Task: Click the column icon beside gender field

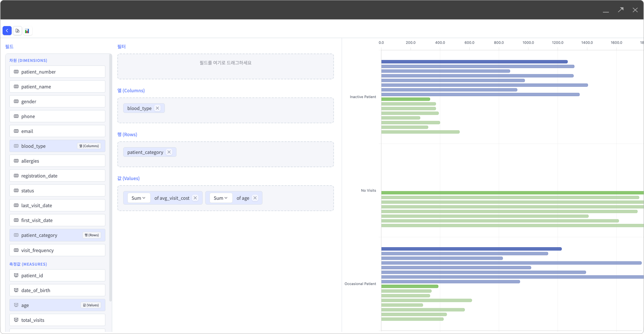Action: [x=16, y=102]
